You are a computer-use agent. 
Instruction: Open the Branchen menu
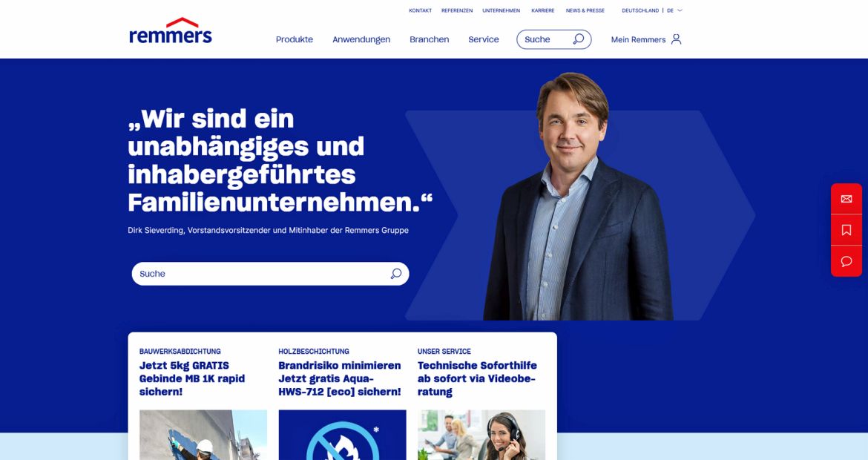coord(430,39)
